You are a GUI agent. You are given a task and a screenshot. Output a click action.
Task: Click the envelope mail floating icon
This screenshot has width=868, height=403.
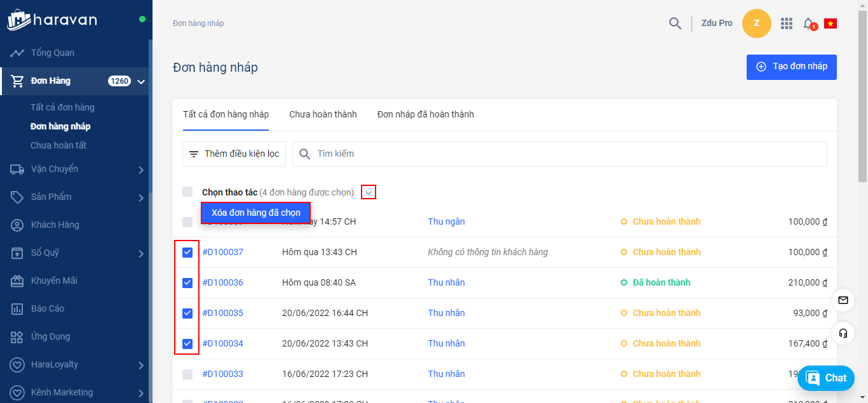(843, 300)
